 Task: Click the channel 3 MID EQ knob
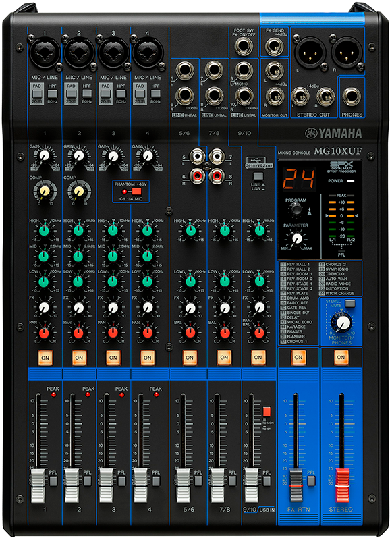point(113,256)
